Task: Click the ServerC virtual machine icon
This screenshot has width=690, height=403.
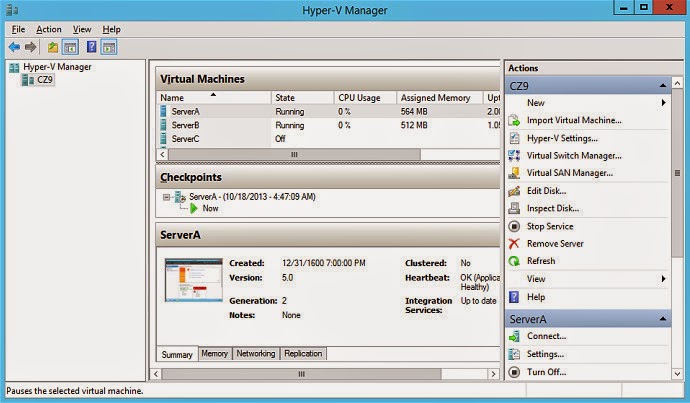Action: point(163,139)
